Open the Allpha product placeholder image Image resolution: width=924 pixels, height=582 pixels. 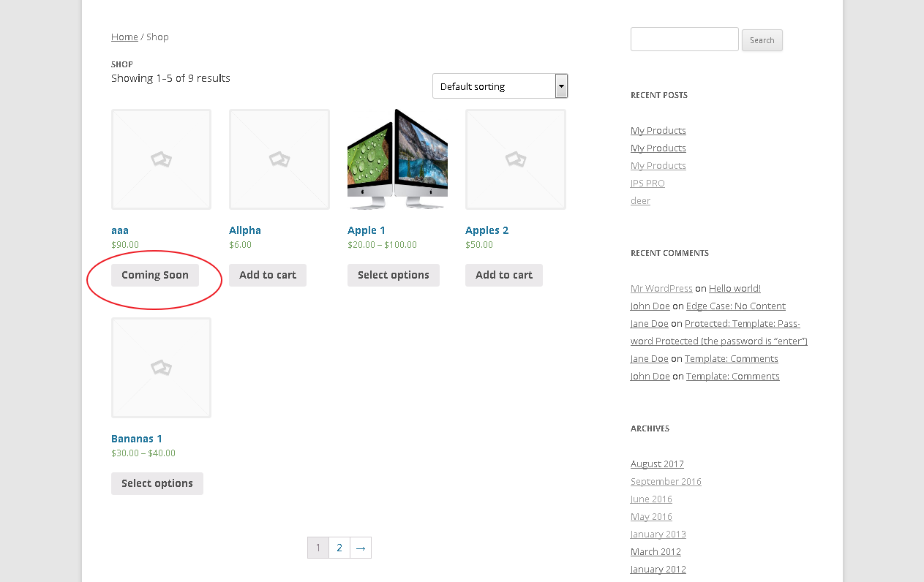(x=279, y=159)
